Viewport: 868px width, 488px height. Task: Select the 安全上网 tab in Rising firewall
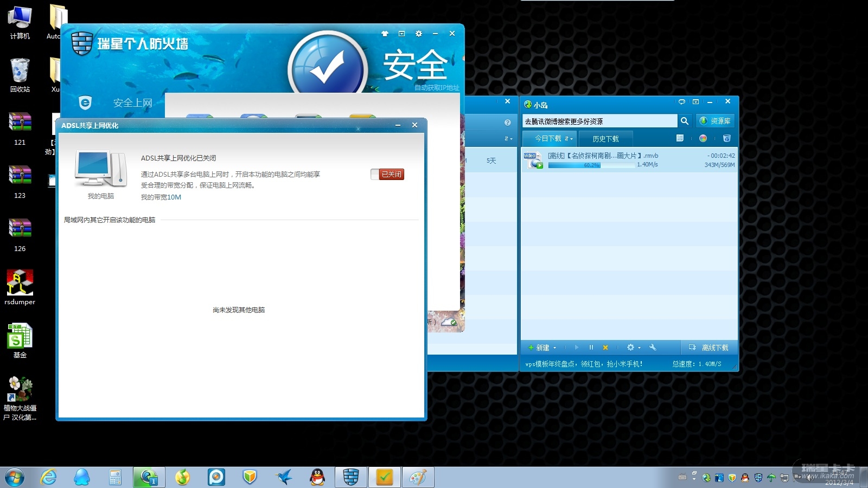coord(132,103)
